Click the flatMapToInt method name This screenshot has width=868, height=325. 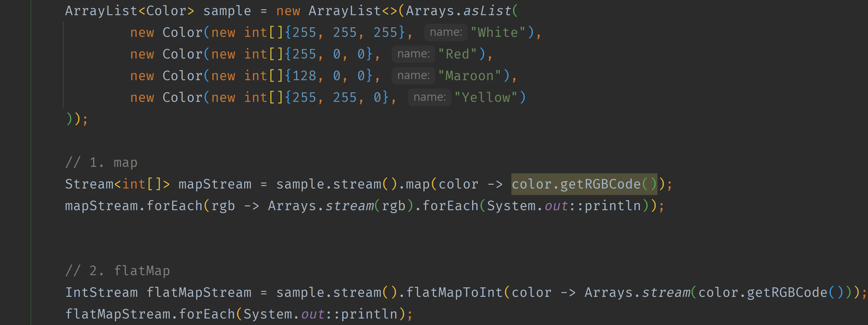tap(454, 292)
